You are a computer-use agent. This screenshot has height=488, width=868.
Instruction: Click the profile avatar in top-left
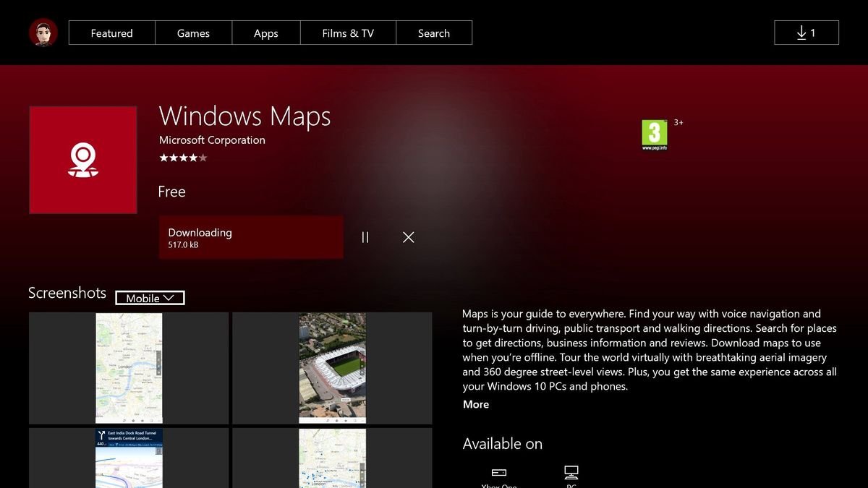pos(43,32)
